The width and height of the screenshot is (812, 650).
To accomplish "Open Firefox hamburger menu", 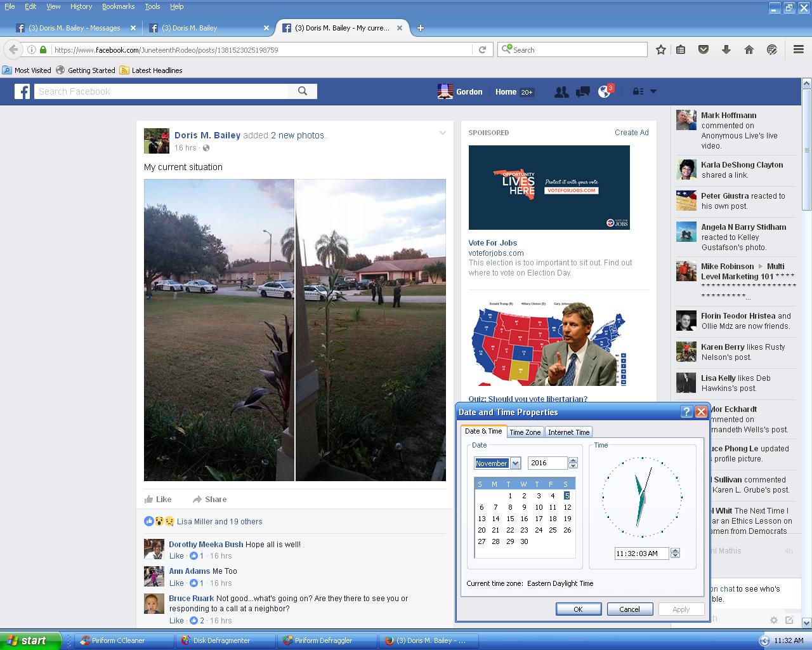I will (799, 50).
